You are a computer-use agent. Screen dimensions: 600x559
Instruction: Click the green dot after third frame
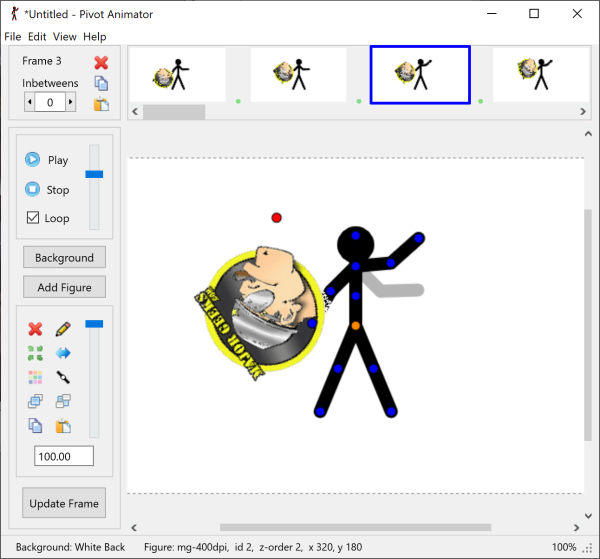tap(481, 101)
